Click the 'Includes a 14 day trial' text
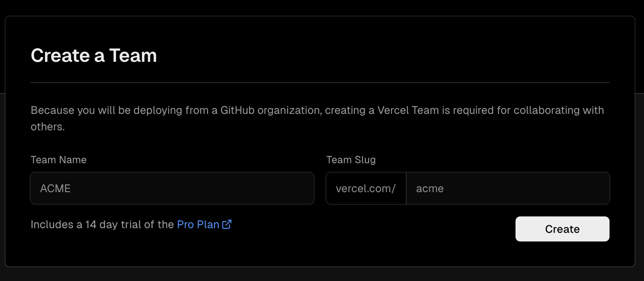This screenshot has height=281, width=644. coord(102,224)
